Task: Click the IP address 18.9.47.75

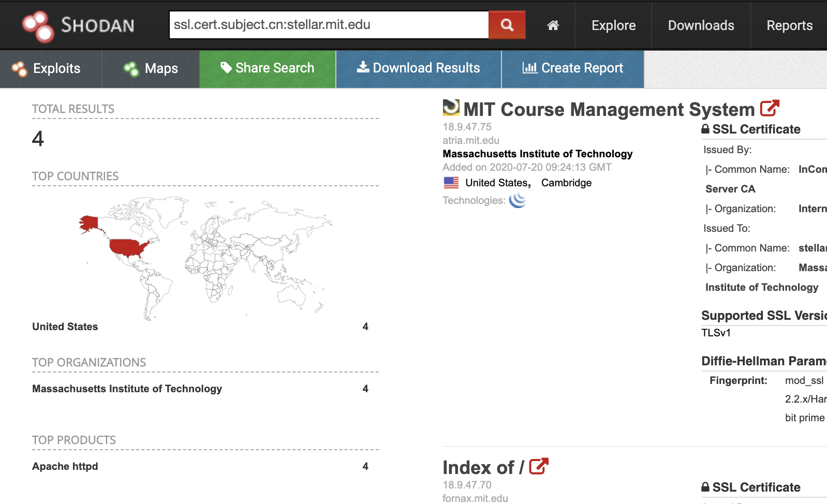Action: 467,127
